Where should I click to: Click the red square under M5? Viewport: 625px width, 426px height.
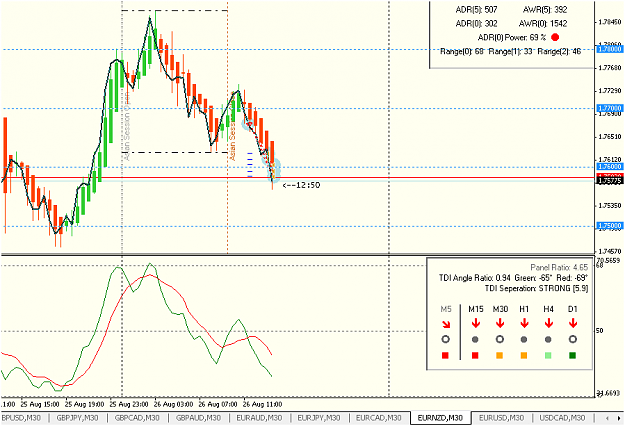tap(446, 355)
